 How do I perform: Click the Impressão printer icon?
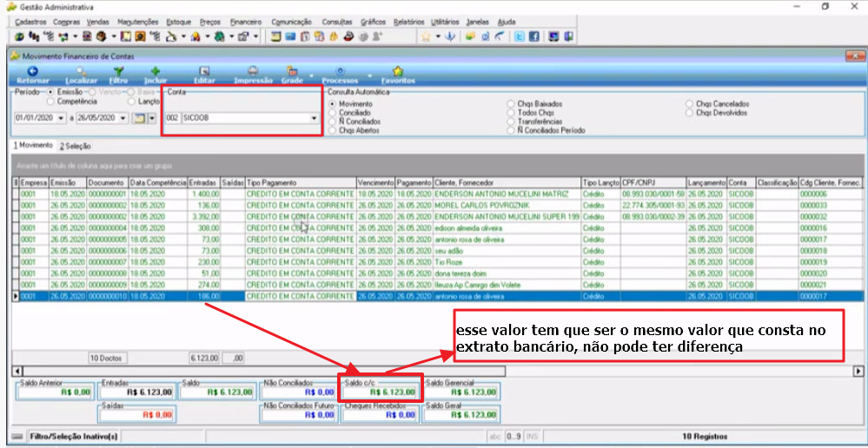tap(253, 71)
